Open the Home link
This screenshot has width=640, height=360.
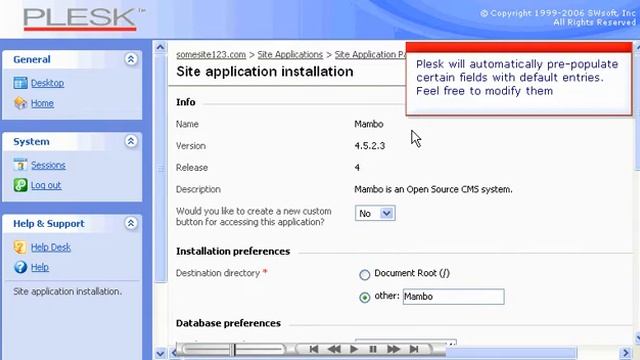(x=42, y=103)
